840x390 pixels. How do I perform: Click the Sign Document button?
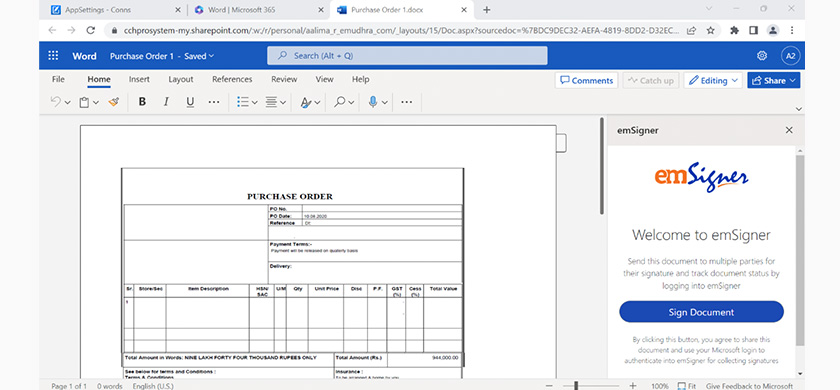pos(701,312)
